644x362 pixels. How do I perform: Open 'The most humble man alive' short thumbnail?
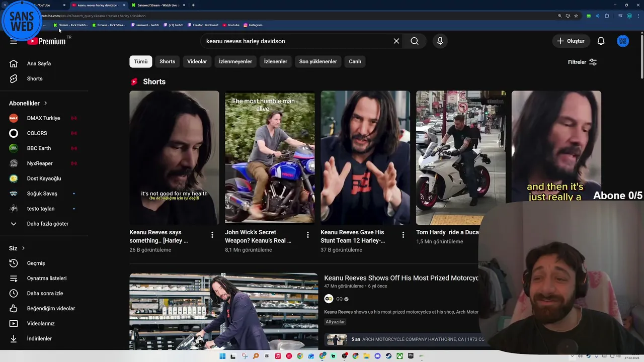pos(270,157)
